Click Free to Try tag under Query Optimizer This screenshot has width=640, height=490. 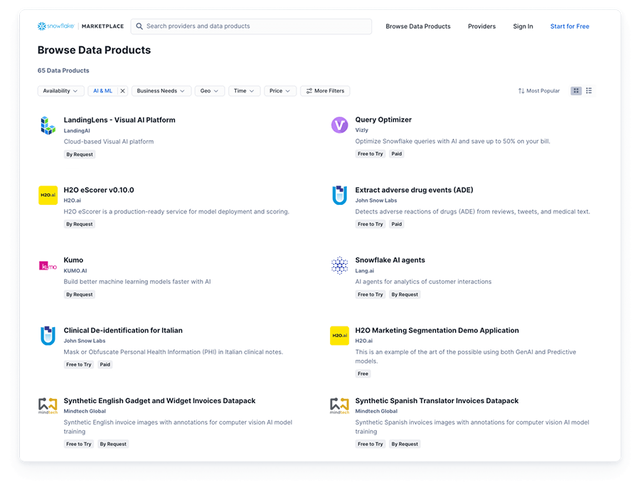pyautogui.click(x=370, y=154)
